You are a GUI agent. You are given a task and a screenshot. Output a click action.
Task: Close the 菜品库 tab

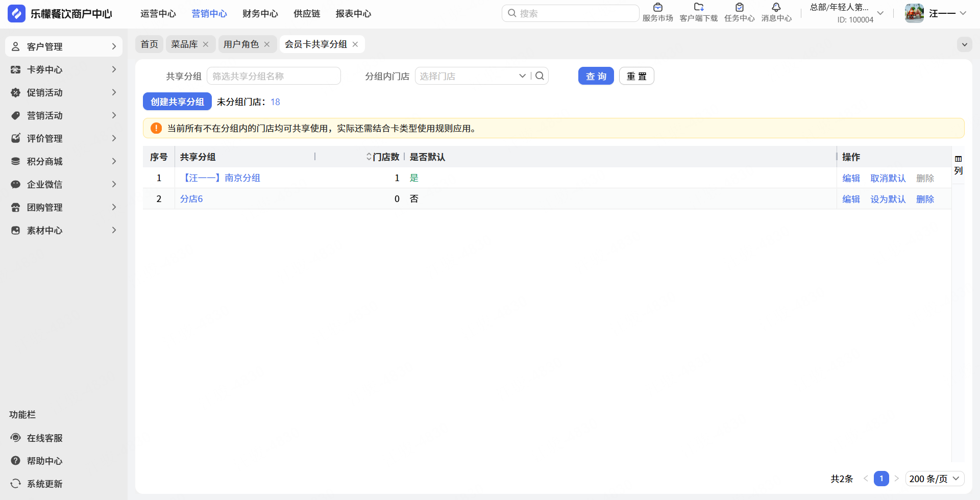pos(206,44)
